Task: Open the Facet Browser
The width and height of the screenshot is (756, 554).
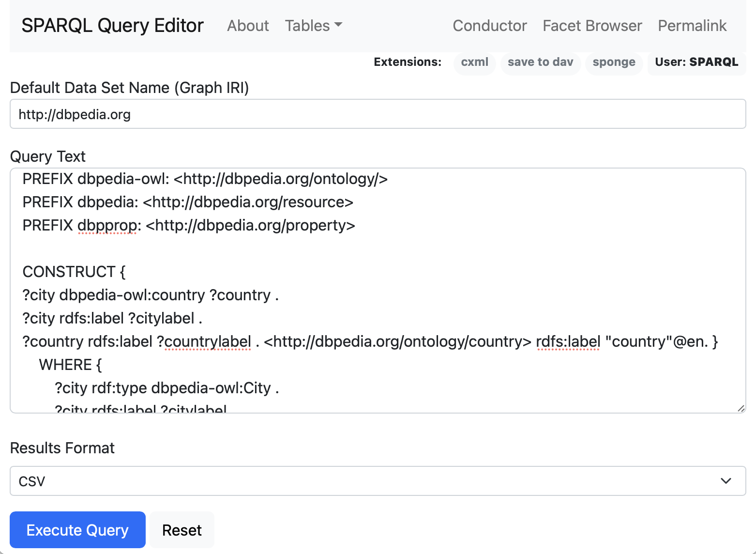Action: tap(592, 26)
